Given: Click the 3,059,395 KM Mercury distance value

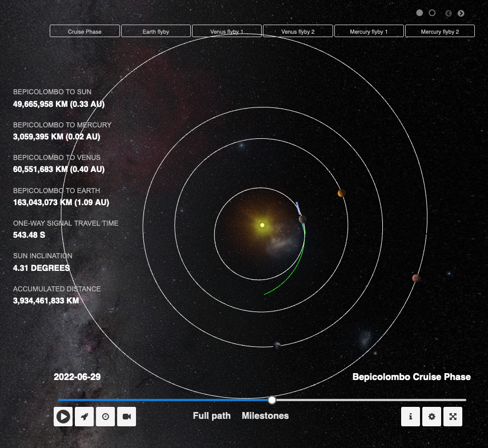Looking at the screenshot, I should pos(57,137).
